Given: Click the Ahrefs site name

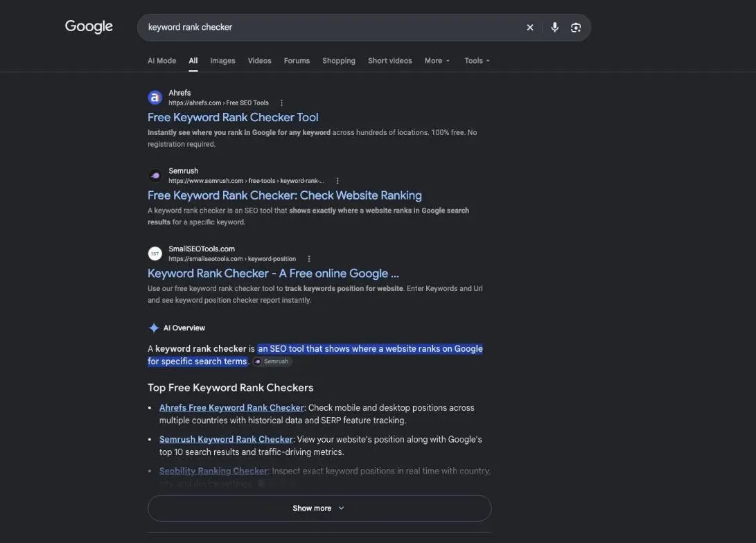Looking at the screenshot, I should (179, 93).
